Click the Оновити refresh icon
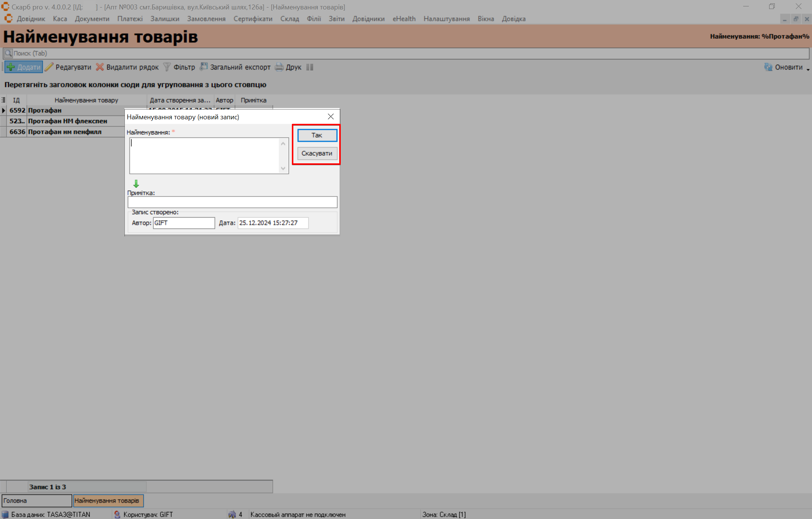812x519 pixels. (x=768, y=67)
